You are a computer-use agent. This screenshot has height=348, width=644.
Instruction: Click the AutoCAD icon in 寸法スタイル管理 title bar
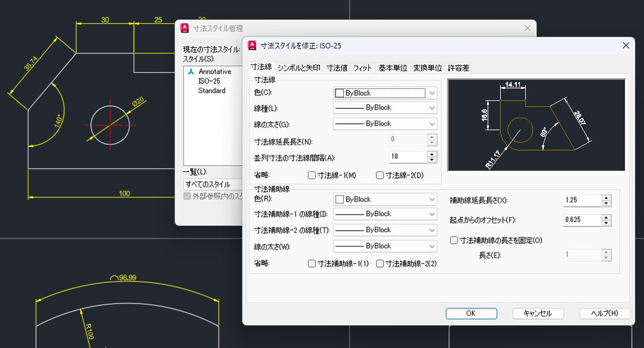coord(185,28)
